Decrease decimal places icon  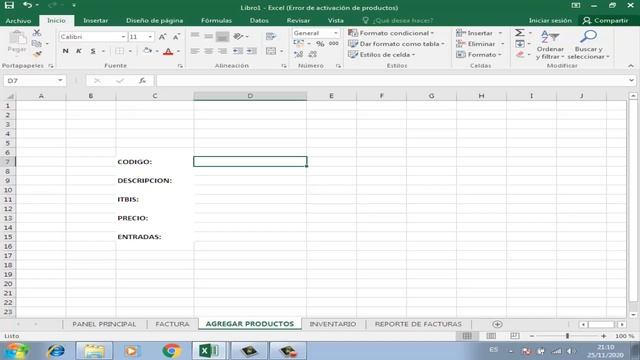point(313,54)
